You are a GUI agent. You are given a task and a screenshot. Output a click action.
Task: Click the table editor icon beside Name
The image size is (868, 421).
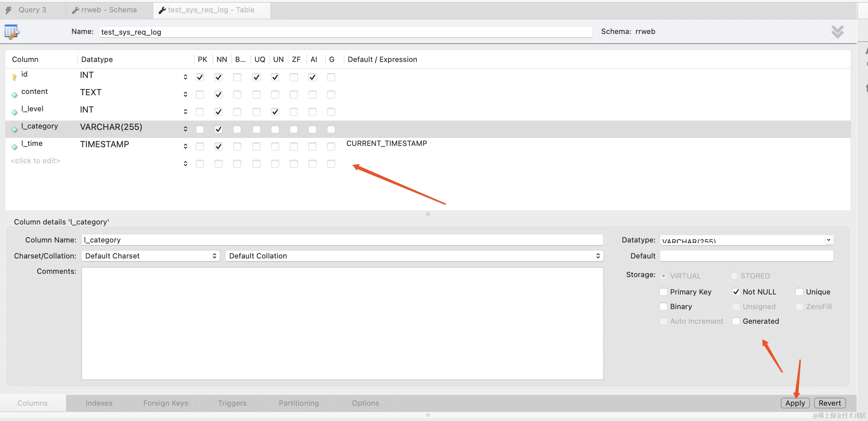[x=12, y=32]
